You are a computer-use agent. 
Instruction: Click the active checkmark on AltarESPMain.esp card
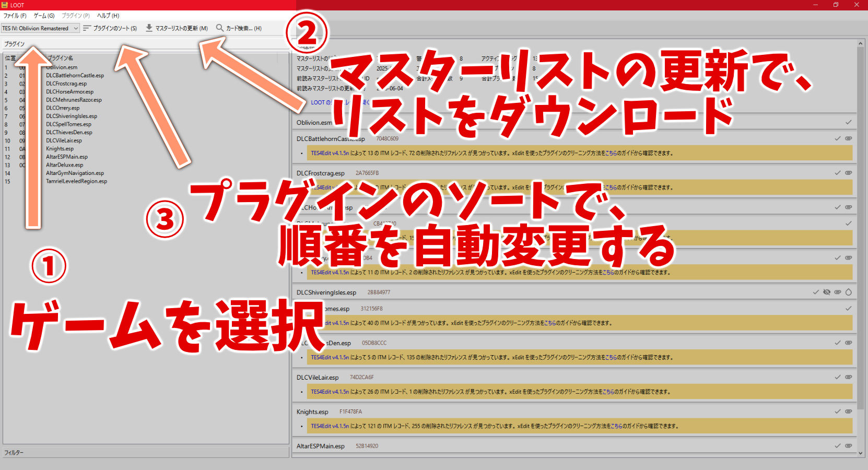(x=838, y=446)
